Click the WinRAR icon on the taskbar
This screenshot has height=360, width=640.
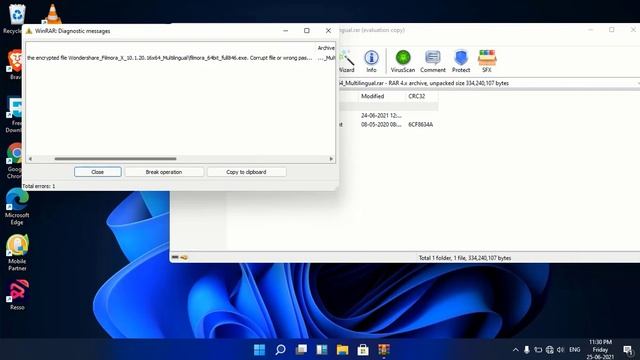(x=384, y=350)
